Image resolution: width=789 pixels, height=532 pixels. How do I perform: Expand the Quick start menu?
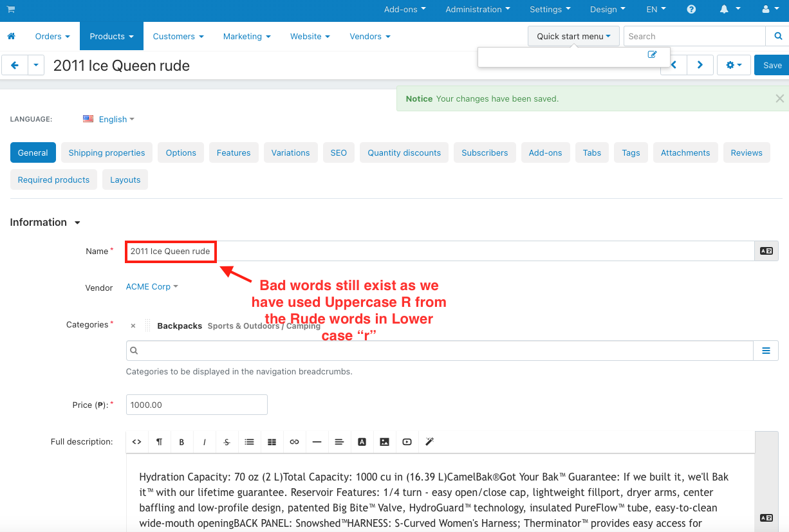[x=573, y=37]
